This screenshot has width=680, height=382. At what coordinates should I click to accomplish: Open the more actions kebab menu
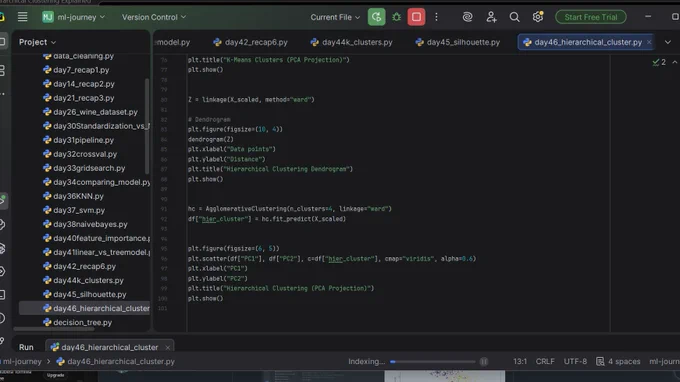point(436,17)
